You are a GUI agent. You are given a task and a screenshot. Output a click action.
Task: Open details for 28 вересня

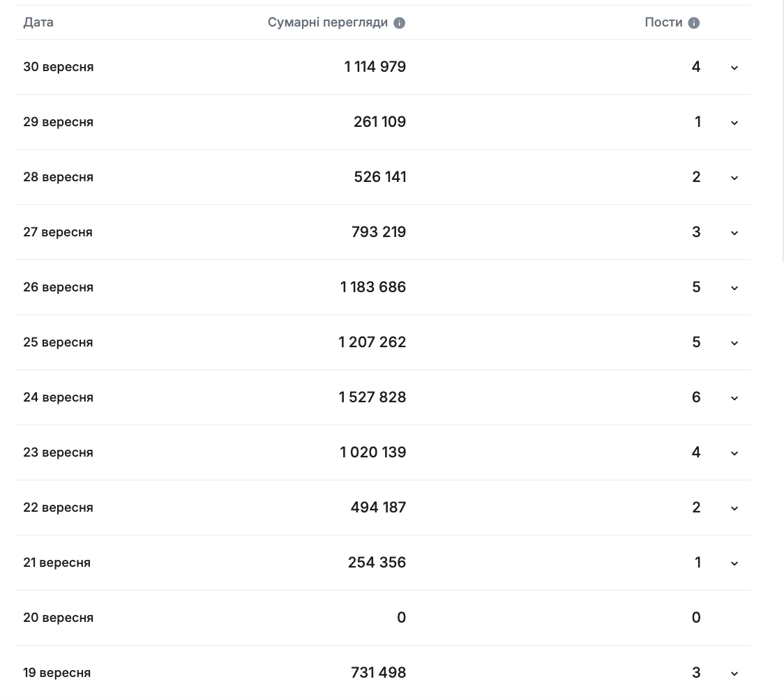734,178
